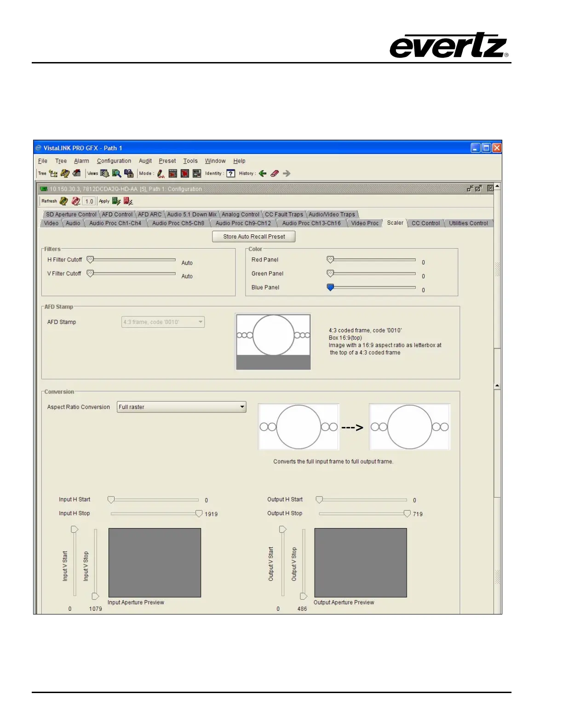Screen dimensions: 563x728
Task: Click the Store Auto Recall Preset button
Action: 254,236
